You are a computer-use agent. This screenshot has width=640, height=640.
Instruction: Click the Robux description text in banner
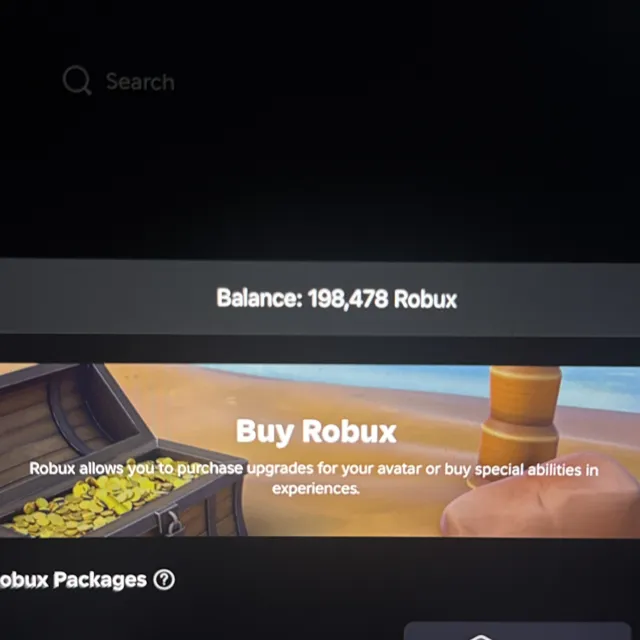[314, 478]
